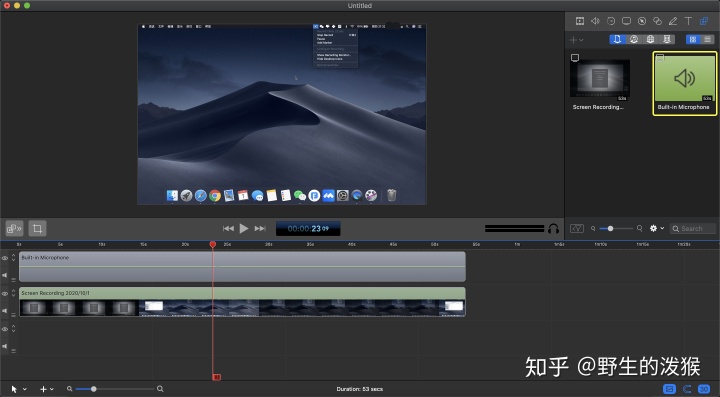Viewport: 720px width, 397px height.
Task: Mute the Screen Recording track
Action: click(x=5, y=310)
